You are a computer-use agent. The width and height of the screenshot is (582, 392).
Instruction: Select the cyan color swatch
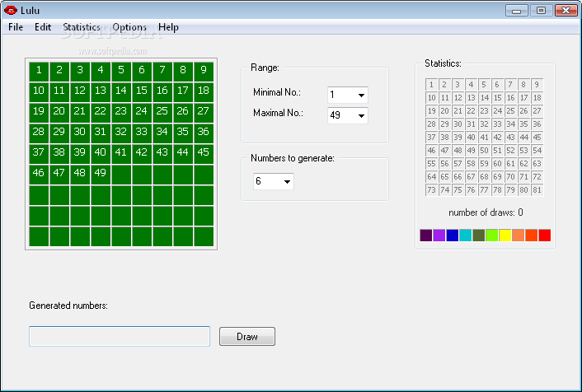click(x=466, y=236)
